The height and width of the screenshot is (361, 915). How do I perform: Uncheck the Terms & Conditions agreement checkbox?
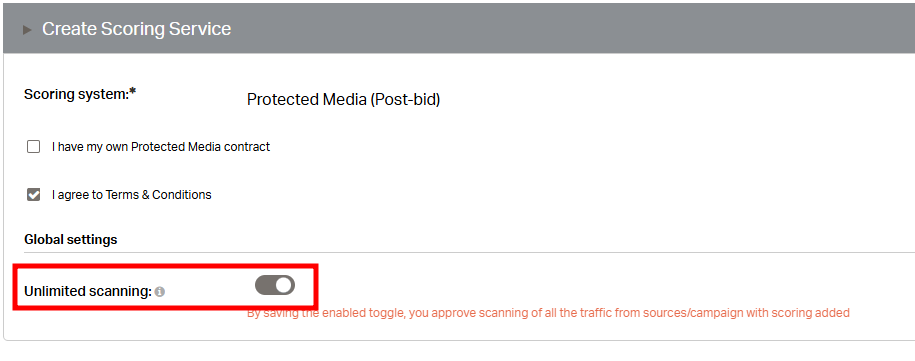click(x=33, y=194)
